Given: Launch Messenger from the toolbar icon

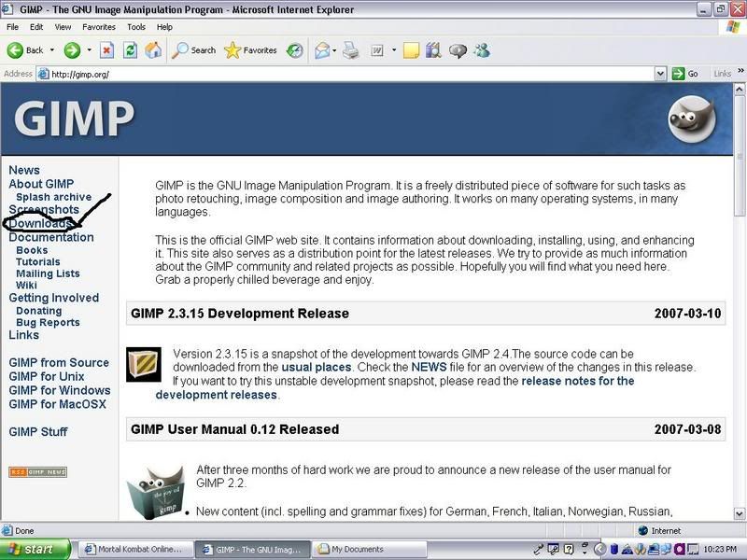Looking at the screenshot, I should 482,50.
